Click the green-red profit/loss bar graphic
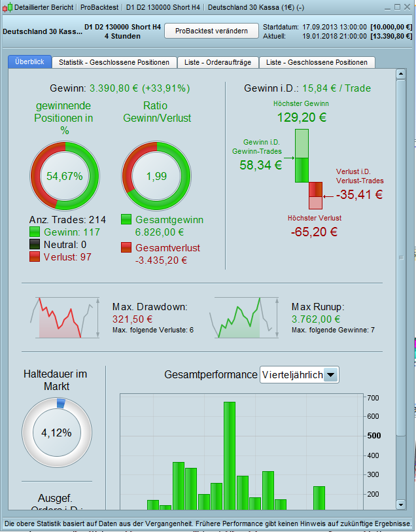The image size is (416, 532). click(x=309, y=169)
